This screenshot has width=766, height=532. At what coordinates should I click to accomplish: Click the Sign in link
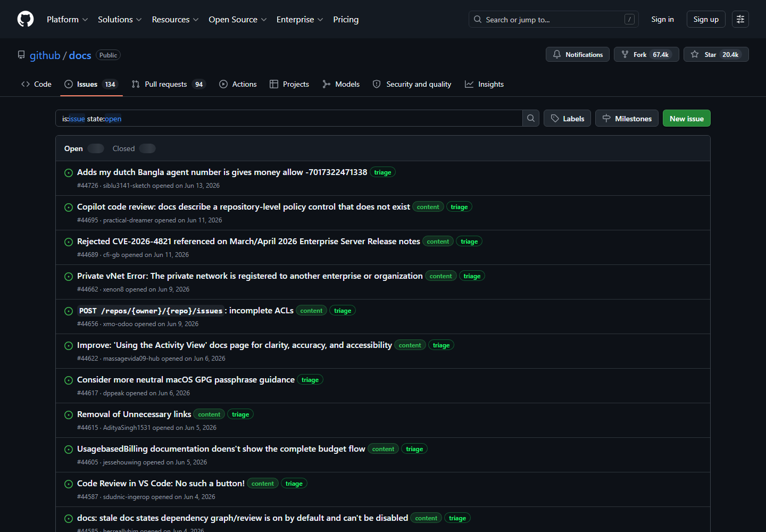tap(662, 19)
